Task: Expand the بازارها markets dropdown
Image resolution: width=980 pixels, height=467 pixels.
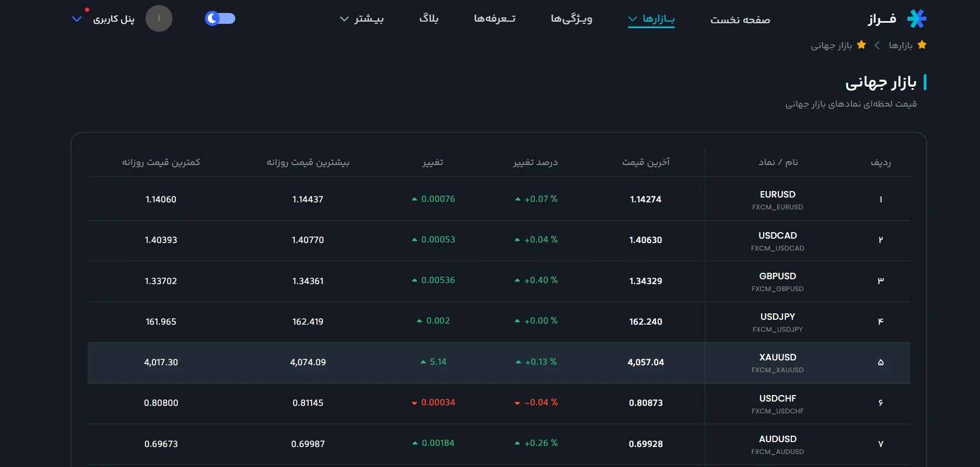Action: [x=651, y=19]
